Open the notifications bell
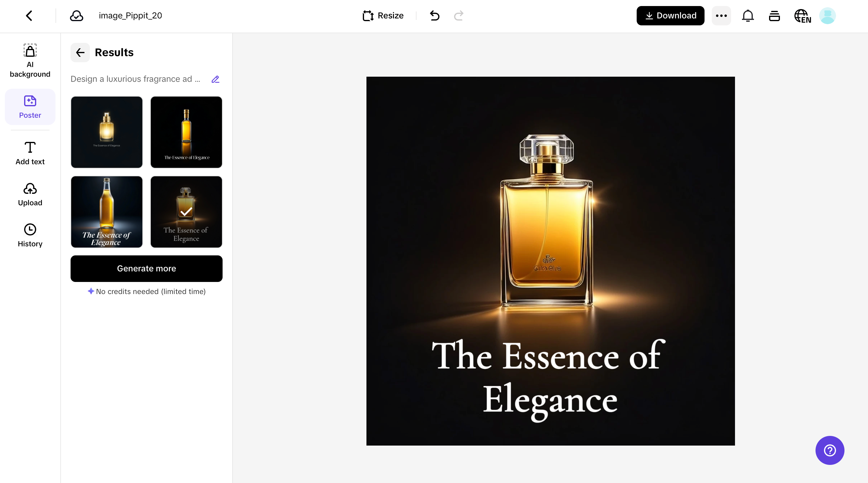 (748, 15)
